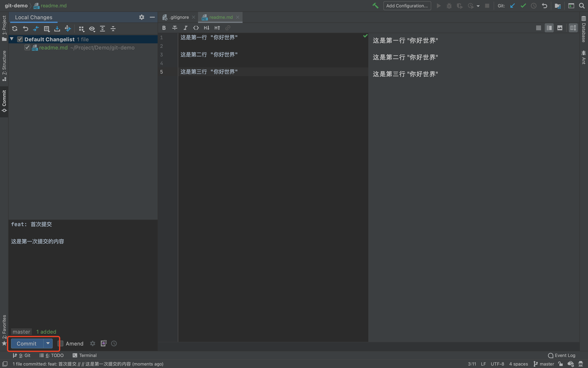Open the 9: Git tool window
This screenshot has height=368, width=588.
[x=22, y=355]
